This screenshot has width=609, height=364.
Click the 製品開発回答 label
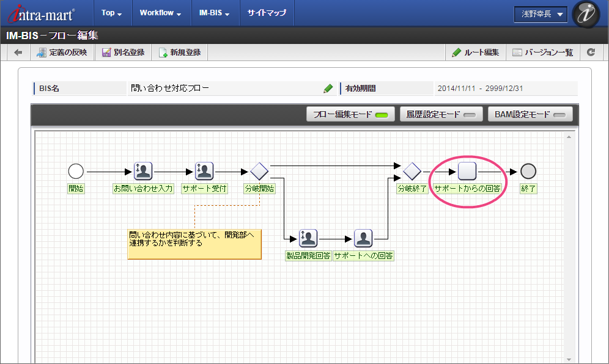(x=308, y=256)
